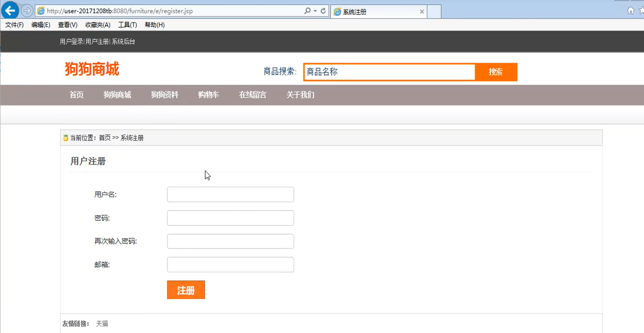Click the Home icon in browser
The image size is (644, 333).
(630, 11)
